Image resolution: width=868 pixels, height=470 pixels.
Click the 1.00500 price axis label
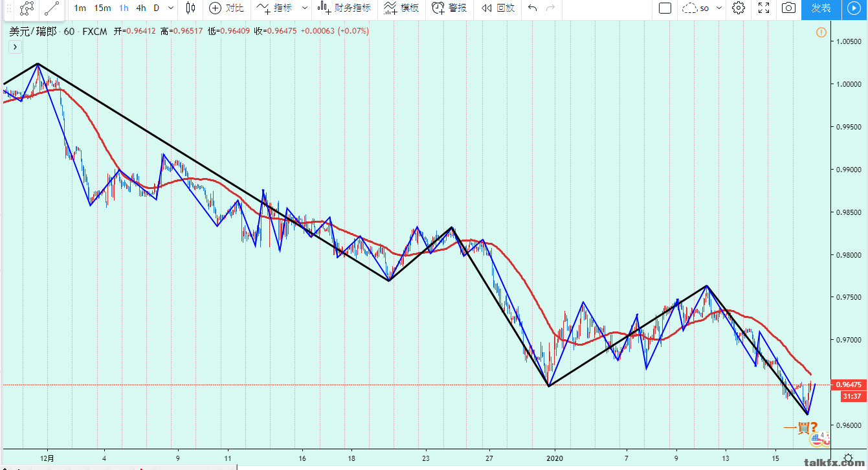[850, 41]
